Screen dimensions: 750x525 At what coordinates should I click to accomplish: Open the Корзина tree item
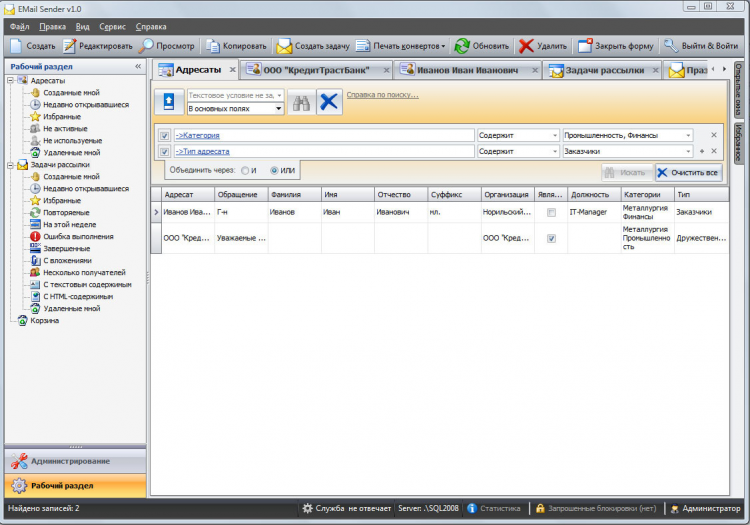tap(44, 320)
